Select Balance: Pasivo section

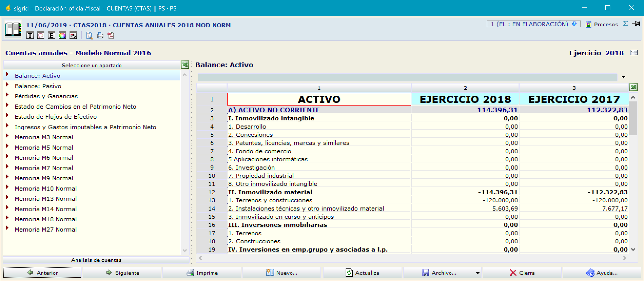(38, 86)
